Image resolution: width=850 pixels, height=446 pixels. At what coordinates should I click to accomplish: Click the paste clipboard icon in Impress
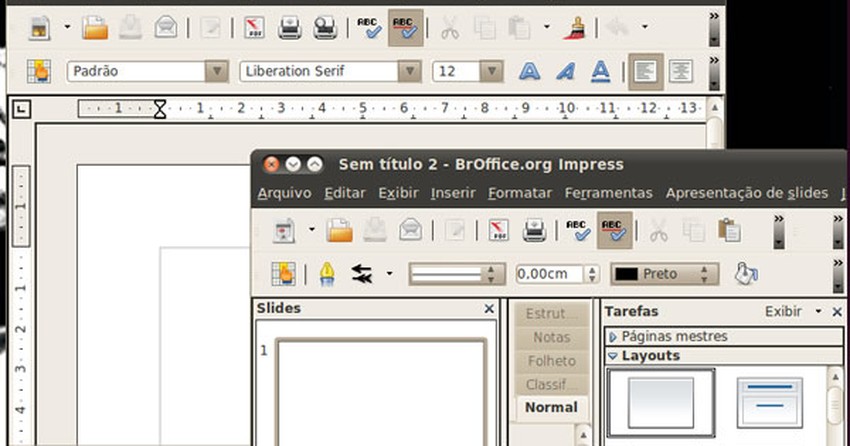[x=728, y=231]
